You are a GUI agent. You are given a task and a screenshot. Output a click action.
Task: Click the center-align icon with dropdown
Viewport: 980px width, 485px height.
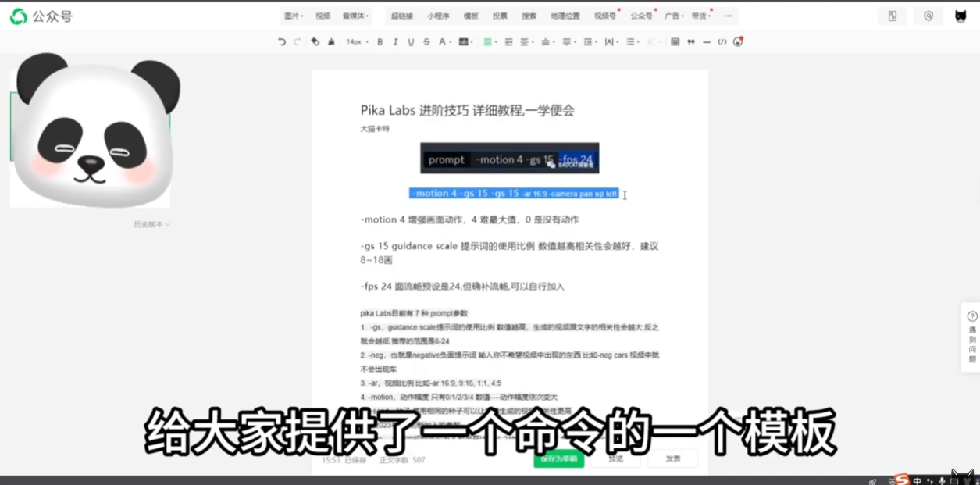coord(526,42)
